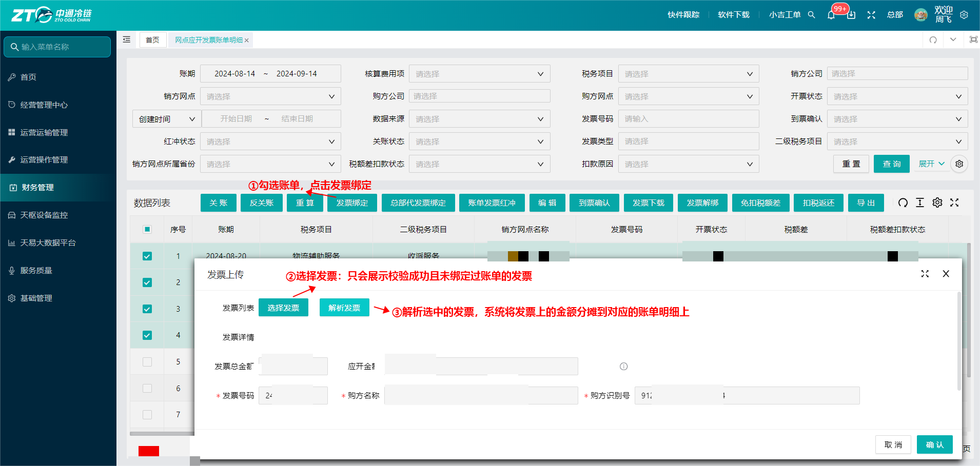Click the 解析发票 button
The image size is (980, 466).
pyautogui.click(x=344, y=308)
